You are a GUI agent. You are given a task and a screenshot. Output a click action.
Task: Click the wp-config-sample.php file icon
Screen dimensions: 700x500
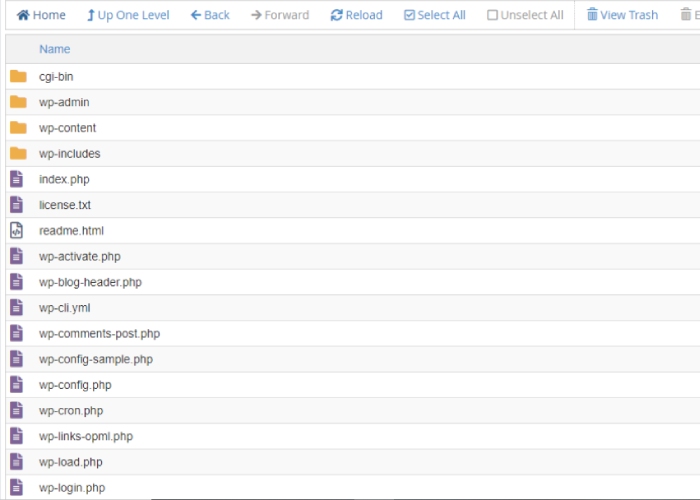tap(17, 359)
